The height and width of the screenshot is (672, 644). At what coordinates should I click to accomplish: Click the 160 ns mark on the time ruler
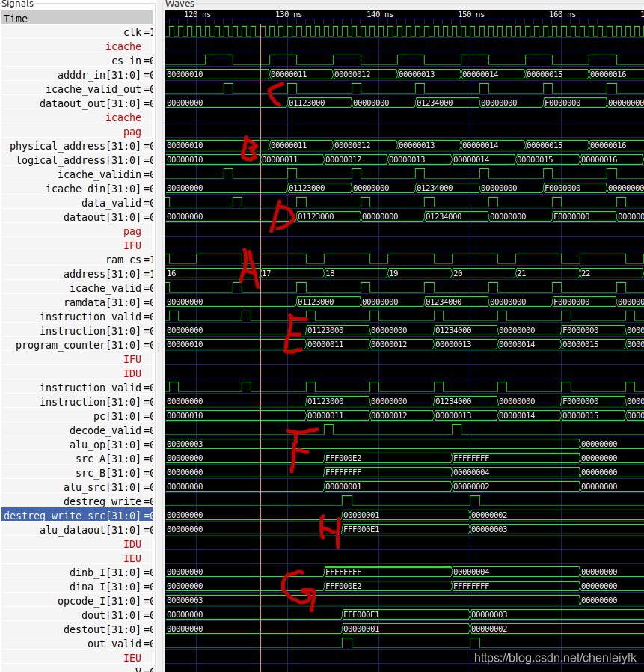coord(562,14)
